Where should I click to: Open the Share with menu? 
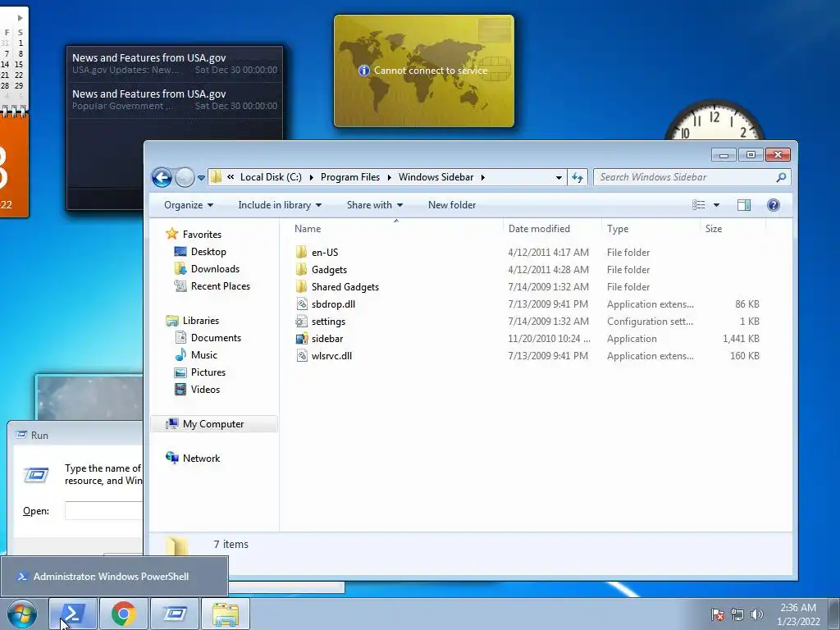point(374,205)
